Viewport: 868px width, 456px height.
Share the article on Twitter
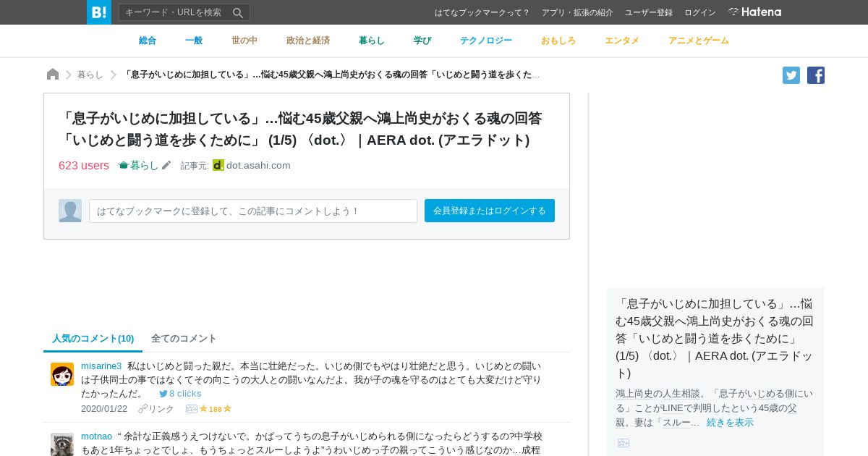(x=791, y=75)
